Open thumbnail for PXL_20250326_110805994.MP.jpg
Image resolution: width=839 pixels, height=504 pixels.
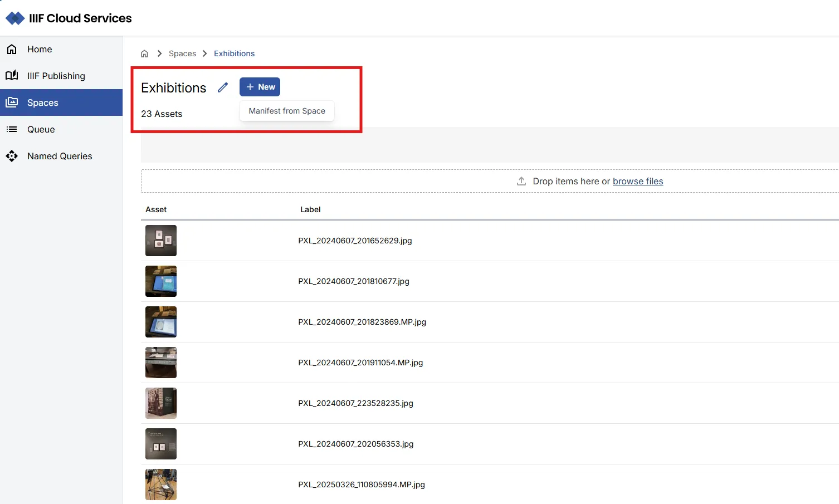tap(161, 485)
